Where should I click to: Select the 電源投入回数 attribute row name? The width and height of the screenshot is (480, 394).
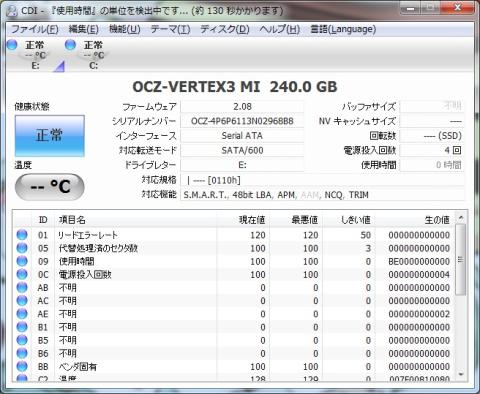85,275
